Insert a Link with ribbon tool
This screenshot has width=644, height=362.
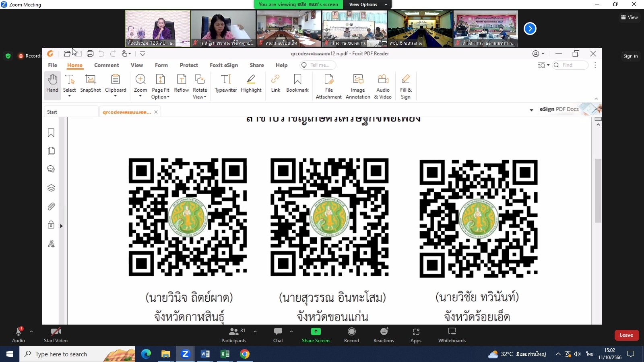[x=275, y=83]
